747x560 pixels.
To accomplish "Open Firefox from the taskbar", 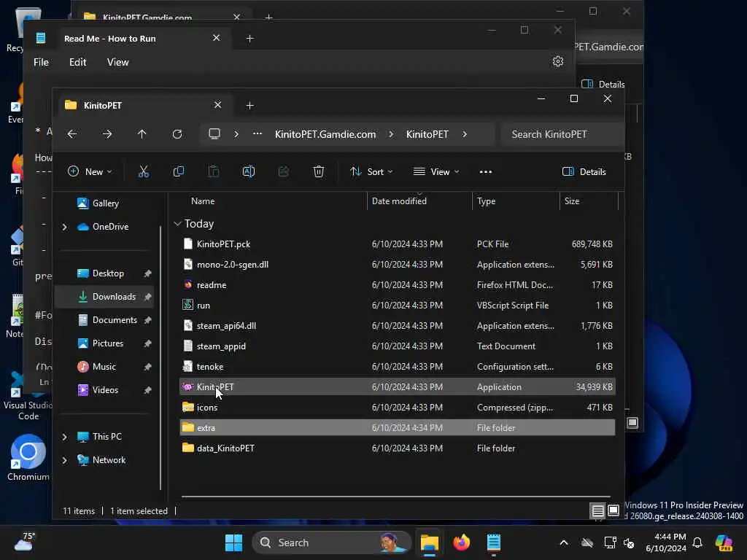I will point(461,542).
